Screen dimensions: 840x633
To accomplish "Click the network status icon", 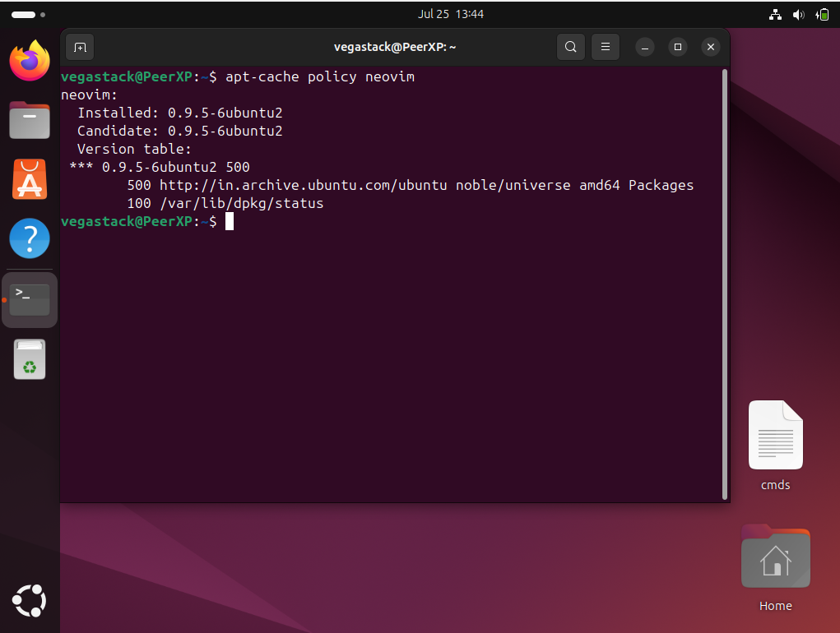I will (774, 15).
